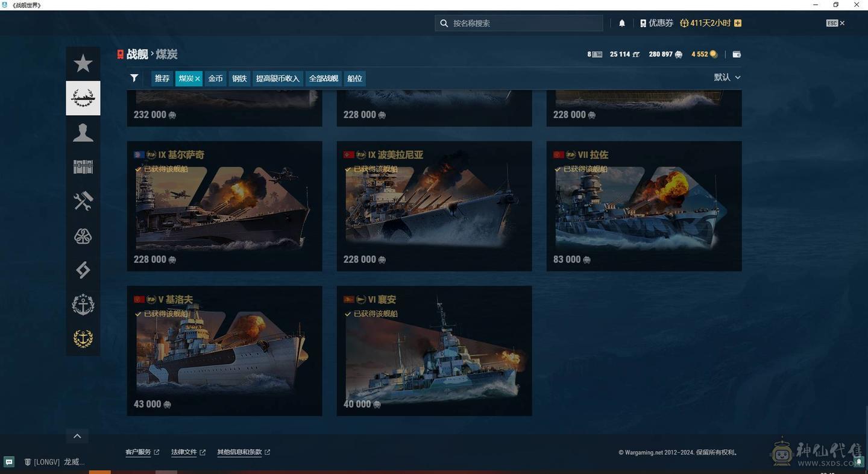Image resolution: width=868 pixels, height=474 pixels.
Task: Select the warships category sidebar icon
Action: (x=83, y=98)
